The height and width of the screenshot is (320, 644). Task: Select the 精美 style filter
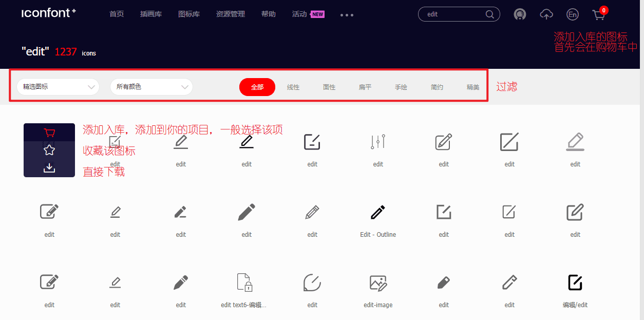tap(473, 87)
